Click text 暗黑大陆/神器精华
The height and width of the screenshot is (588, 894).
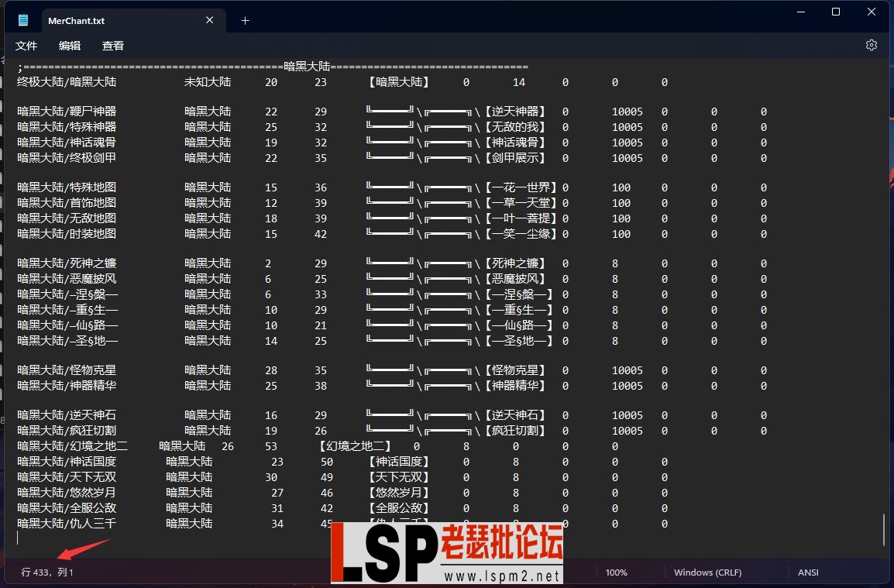[x=67, y=386]
